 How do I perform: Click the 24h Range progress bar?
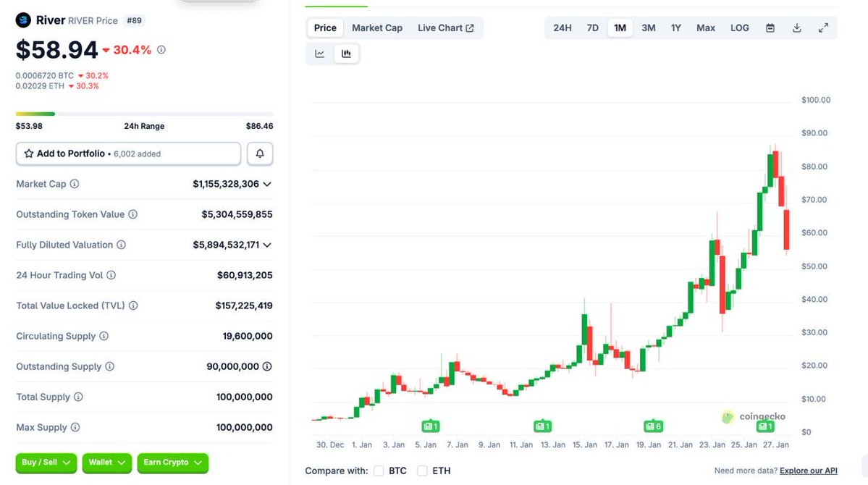click(x=145, y=114)
